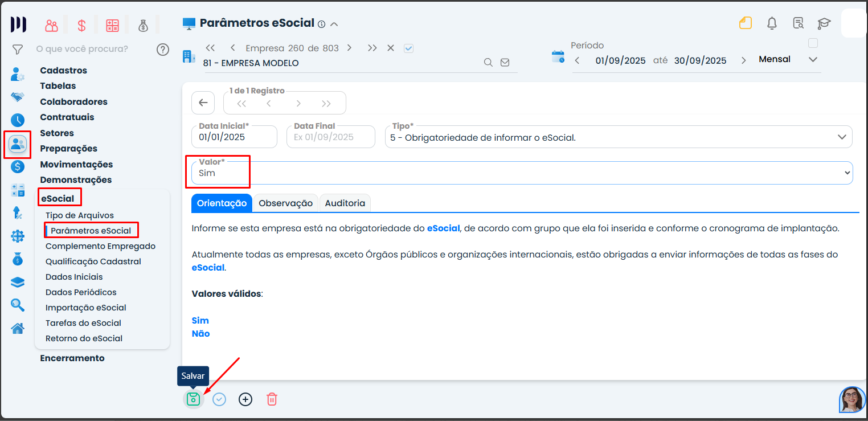Screen dimensions: 868x421
Task: Click the outlined money bag icon at top
Action: click(143, 25)
